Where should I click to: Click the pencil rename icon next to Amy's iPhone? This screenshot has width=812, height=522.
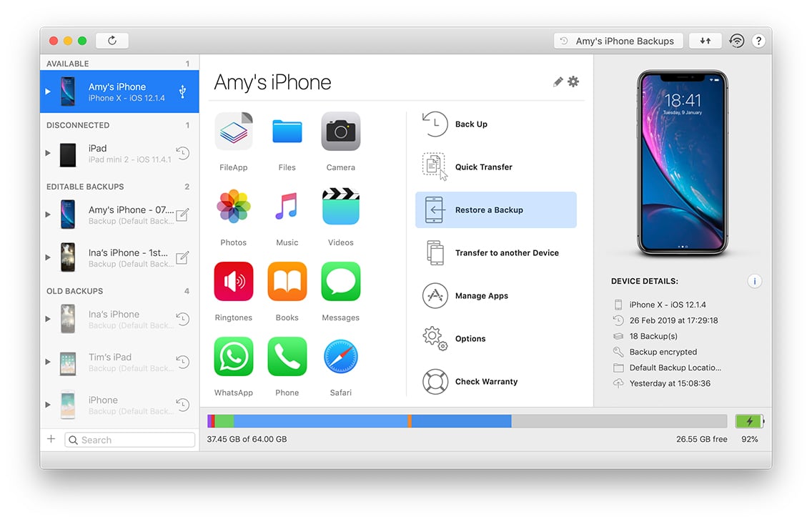click(x=558, y=82)
